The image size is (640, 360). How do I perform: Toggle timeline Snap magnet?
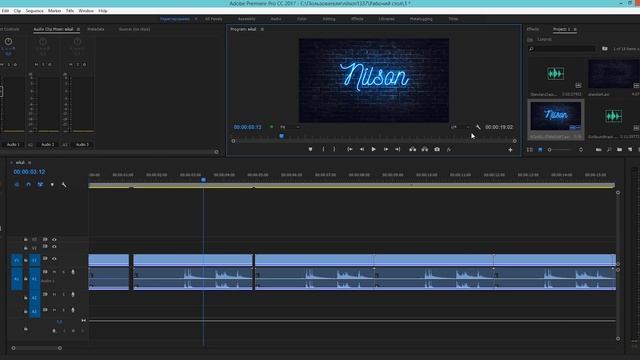point(29,185)
